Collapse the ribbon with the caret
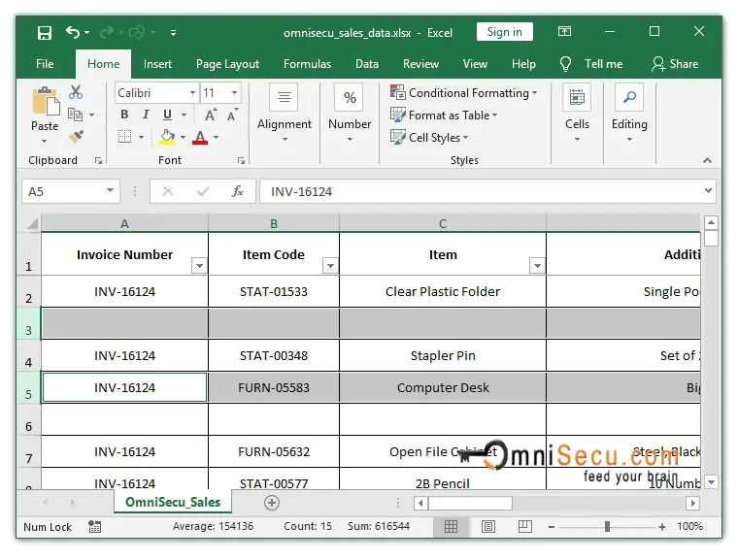 pyautogui.click(x=707, y=160)
